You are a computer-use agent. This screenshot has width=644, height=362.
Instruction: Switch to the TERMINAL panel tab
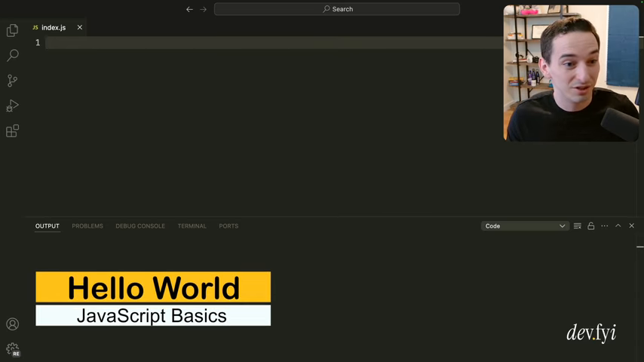click(192, 226)
